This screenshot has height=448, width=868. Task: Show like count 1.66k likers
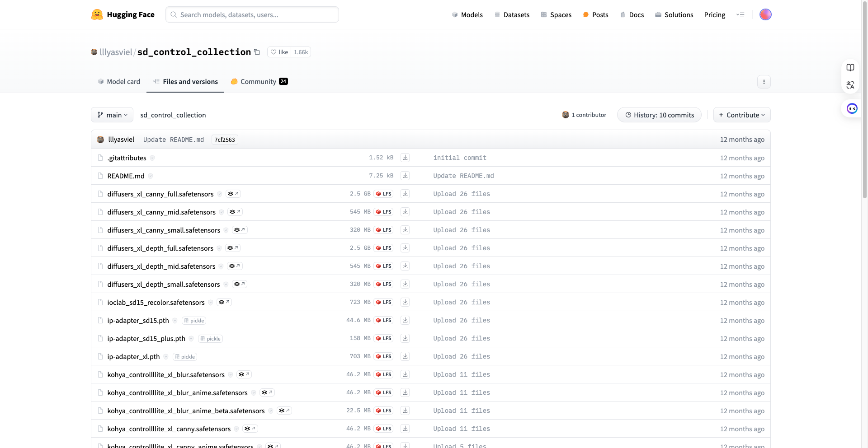pos(301,52)
